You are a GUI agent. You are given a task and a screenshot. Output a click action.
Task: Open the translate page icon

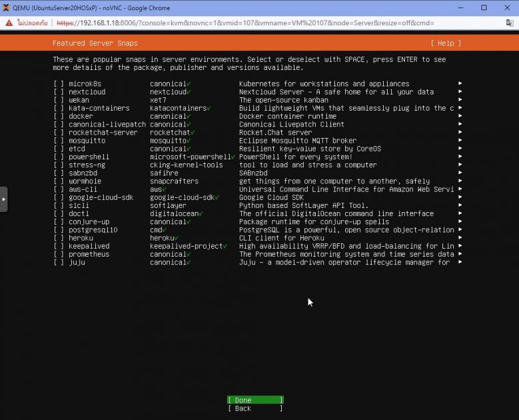tap(510, 23)
